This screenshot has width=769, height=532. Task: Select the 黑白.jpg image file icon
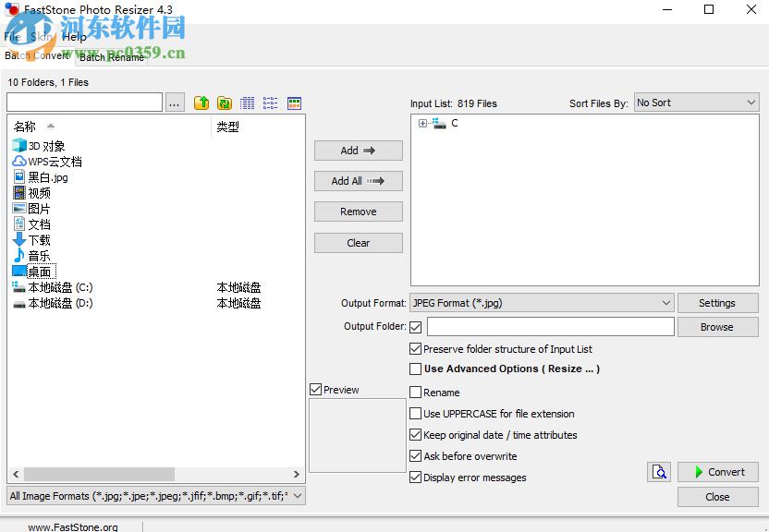pos(19,176)
